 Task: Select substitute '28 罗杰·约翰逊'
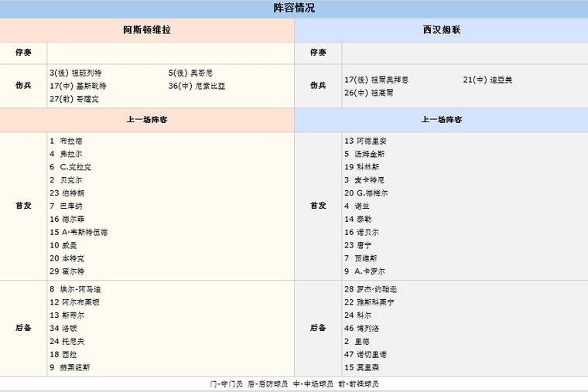[x=371, y=289]
